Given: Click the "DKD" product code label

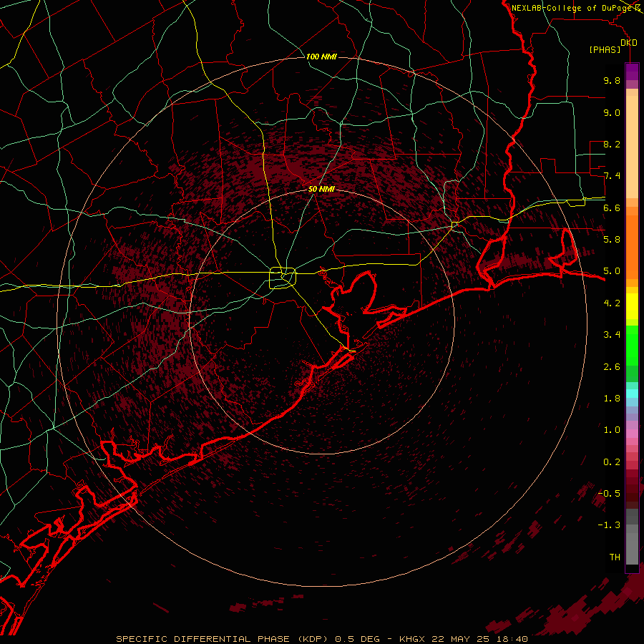Looking at the screenshot, I should pos(629,43).
